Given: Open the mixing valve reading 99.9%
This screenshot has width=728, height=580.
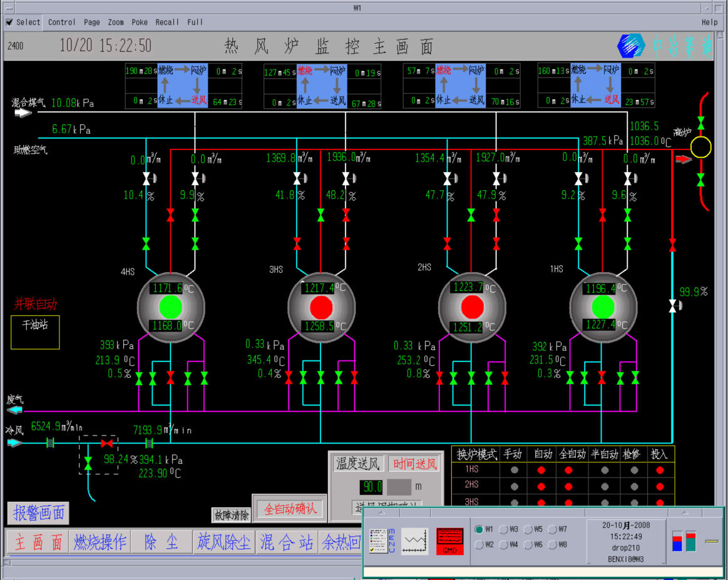Looking at the screenshot, I should point(675,306).
